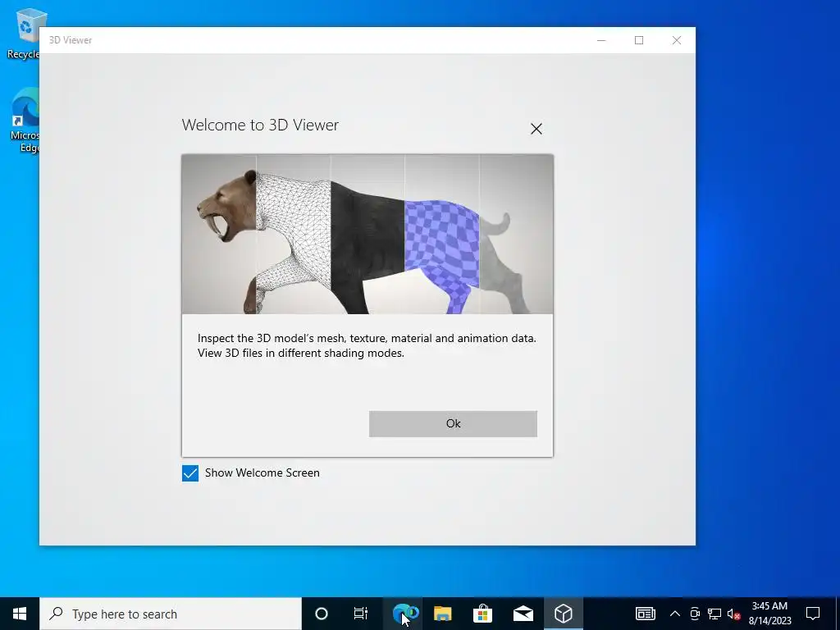Select the 3D Viewer taskbar icon
This screenshot has height=630, width=840.
coord(563,614)
